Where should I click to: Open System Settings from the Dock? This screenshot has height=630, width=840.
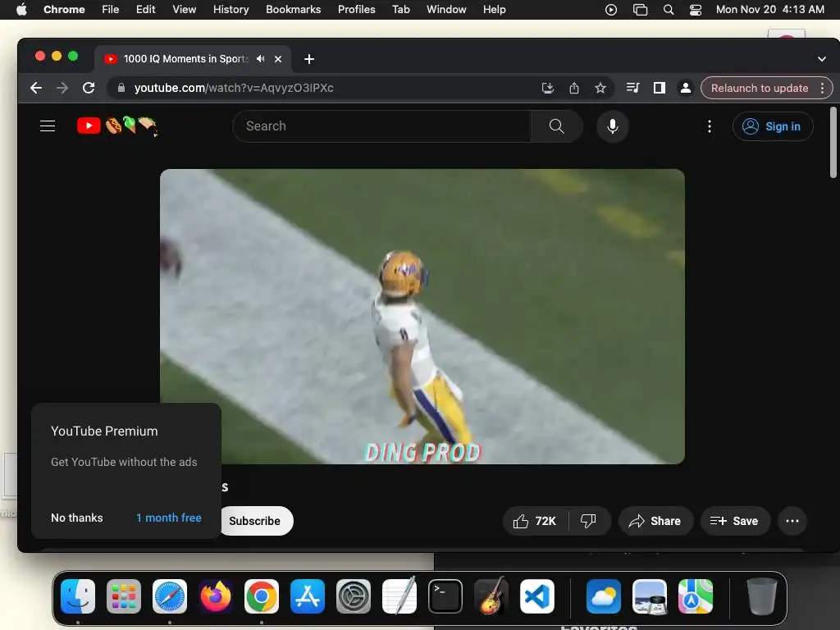click(354, 596)
